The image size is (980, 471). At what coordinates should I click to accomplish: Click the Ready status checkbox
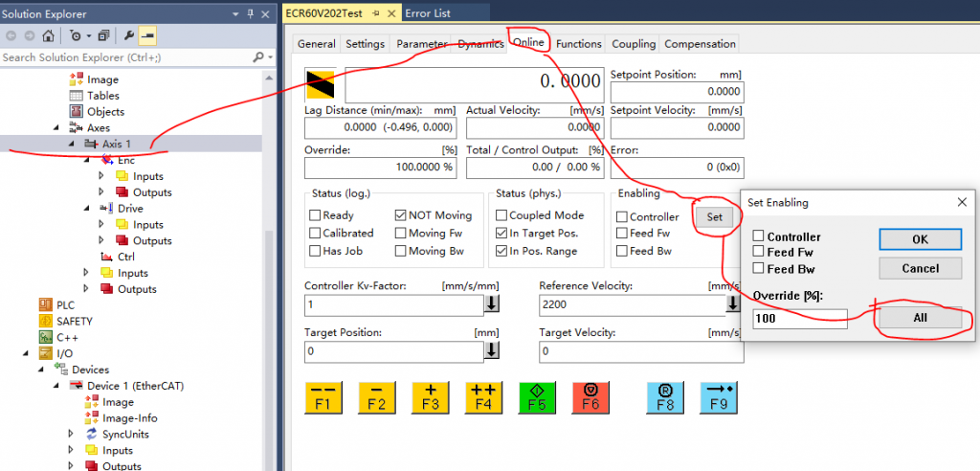[315, 215]
